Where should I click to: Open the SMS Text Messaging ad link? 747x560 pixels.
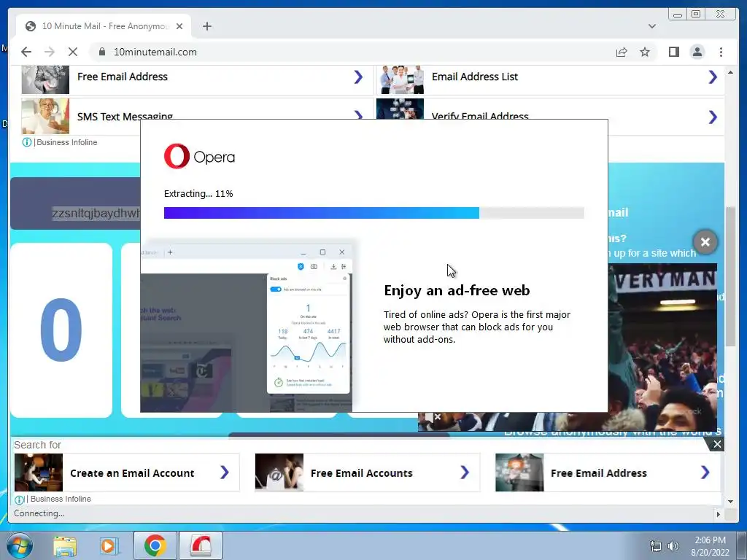pos(125,116)
